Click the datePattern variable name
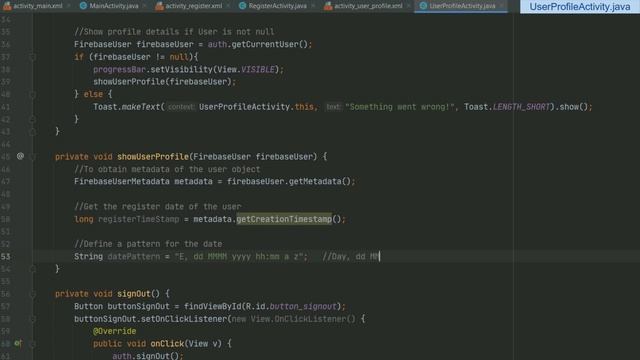The height and width of the screenshot is (360, 640). (x=134, y=256)
